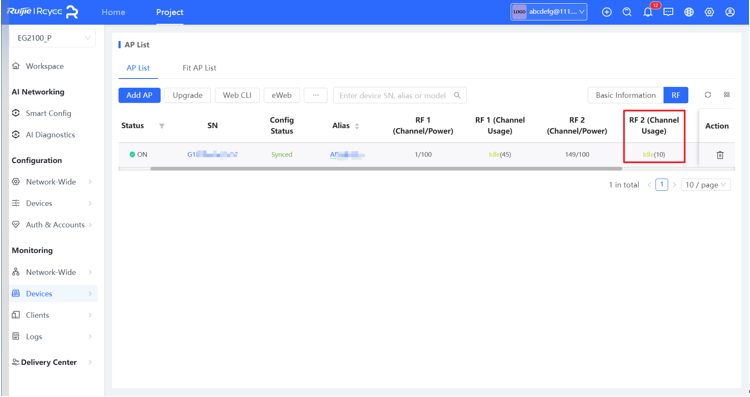Open the message chat icon in header
The height and width of the screenshot is (397, 750).
(668, 12)
